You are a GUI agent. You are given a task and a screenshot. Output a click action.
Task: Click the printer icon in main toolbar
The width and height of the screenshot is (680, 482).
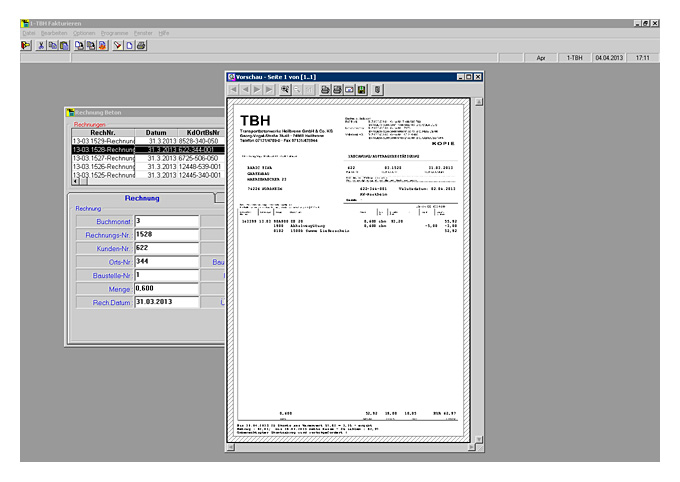tap(141, 45)
